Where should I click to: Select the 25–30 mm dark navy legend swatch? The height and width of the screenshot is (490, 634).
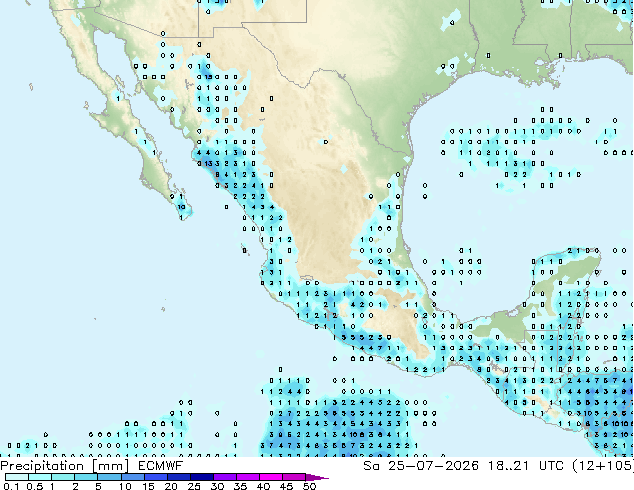click(201, 477)
